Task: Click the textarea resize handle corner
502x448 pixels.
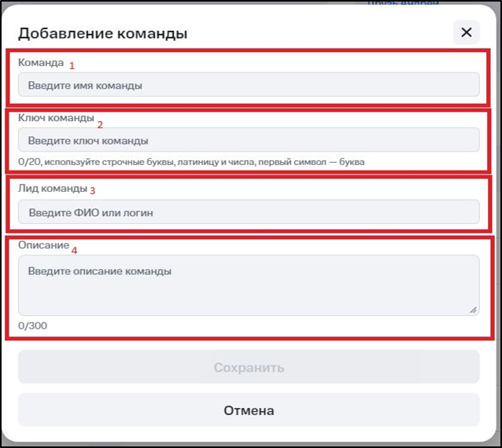Action: coord(473,310)
